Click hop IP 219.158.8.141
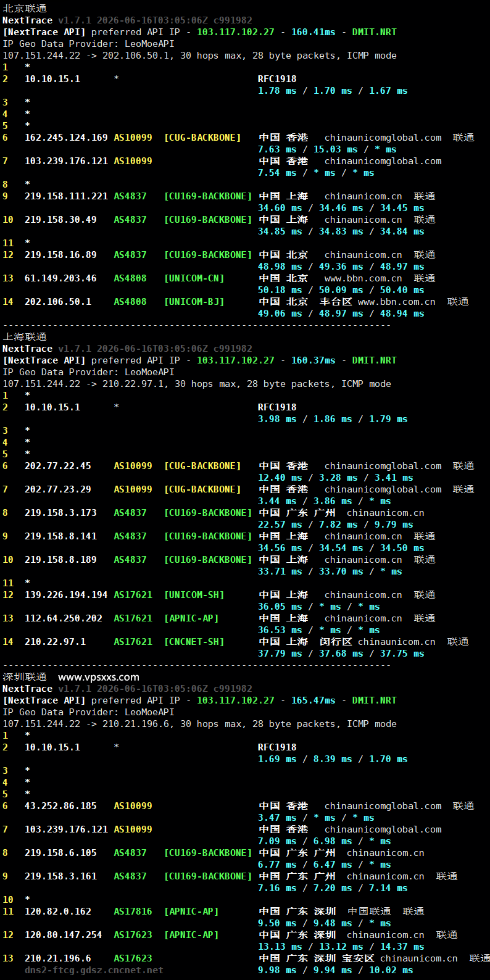The height and width of the screenshot is (980, 490). click(x=60, y=536)
